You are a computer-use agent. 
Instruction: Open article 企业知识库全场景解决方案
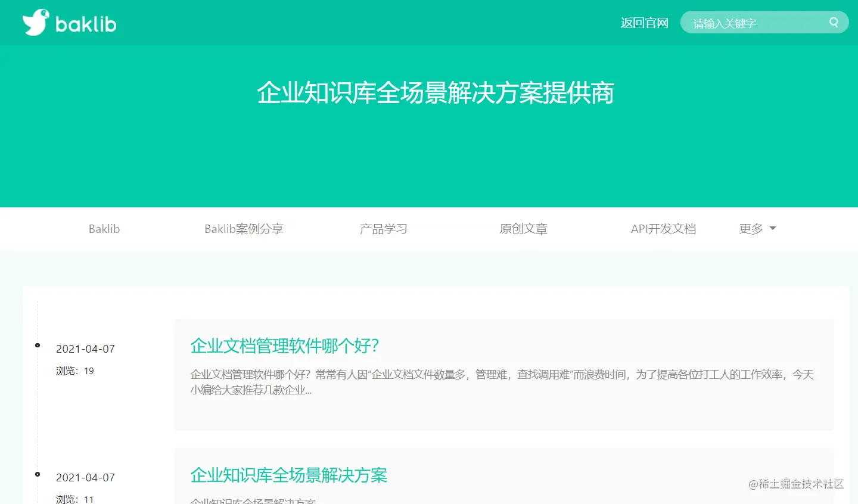point(289,475)
